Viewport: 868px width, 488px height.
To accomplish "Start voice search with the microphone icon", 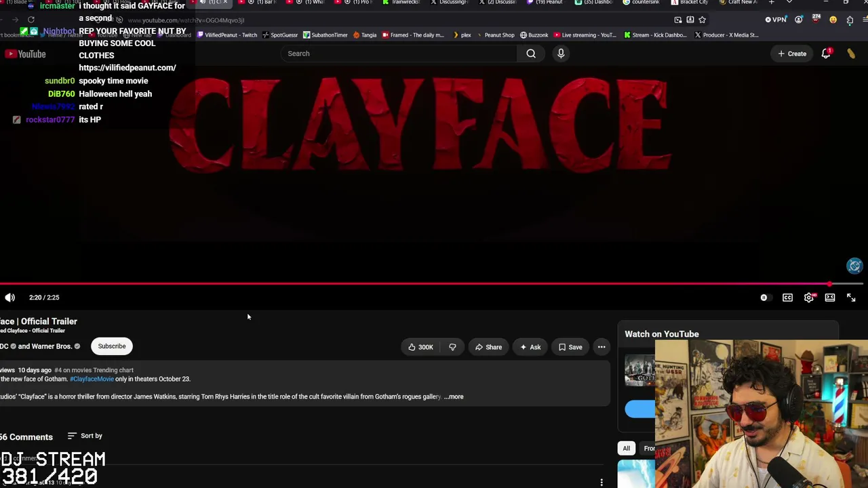I will (561, 54).
